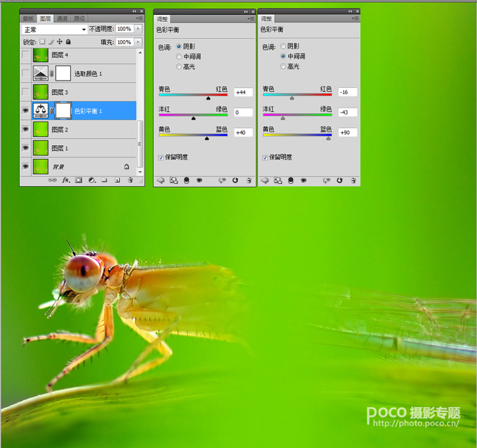Click the trash icon in Layers panel footer

(x=130, y=180)
